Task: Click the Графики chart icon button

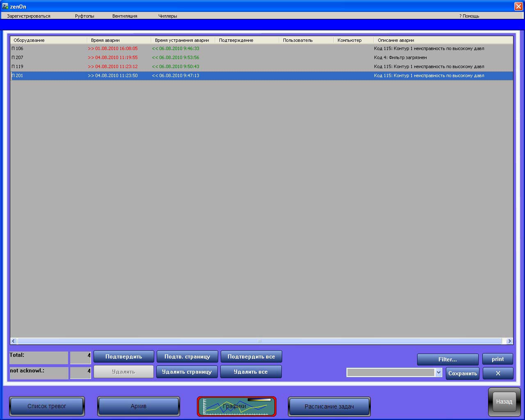Action: pos(236,406)
